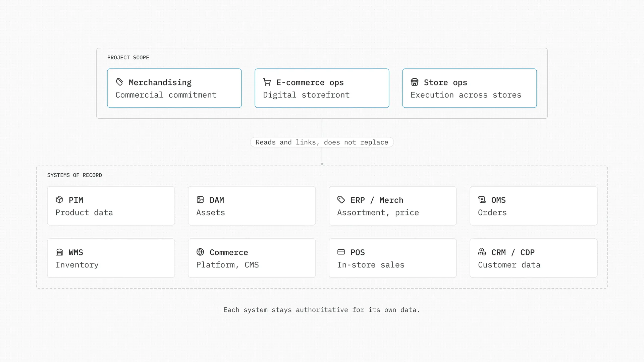Click the DAM image icon
This screenshot has height=362, width=644.
(x=200, y=200)
